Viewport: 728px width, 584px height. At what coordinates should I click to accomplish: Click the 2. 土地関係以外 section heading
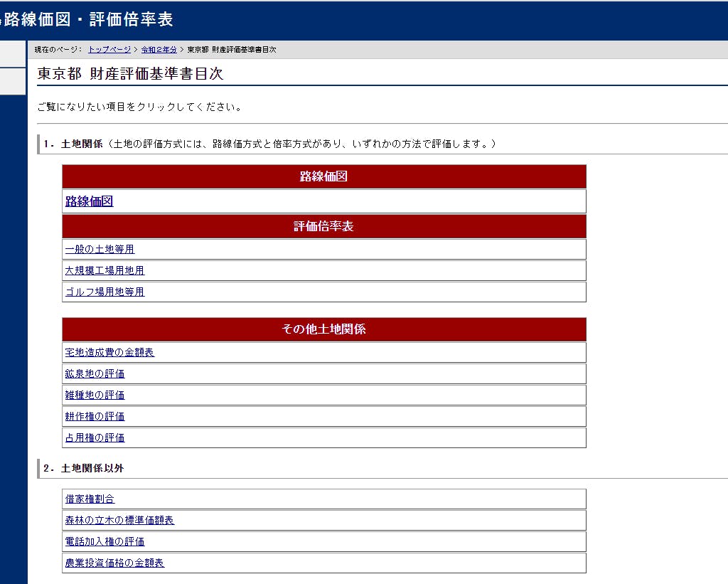(84, 468)
